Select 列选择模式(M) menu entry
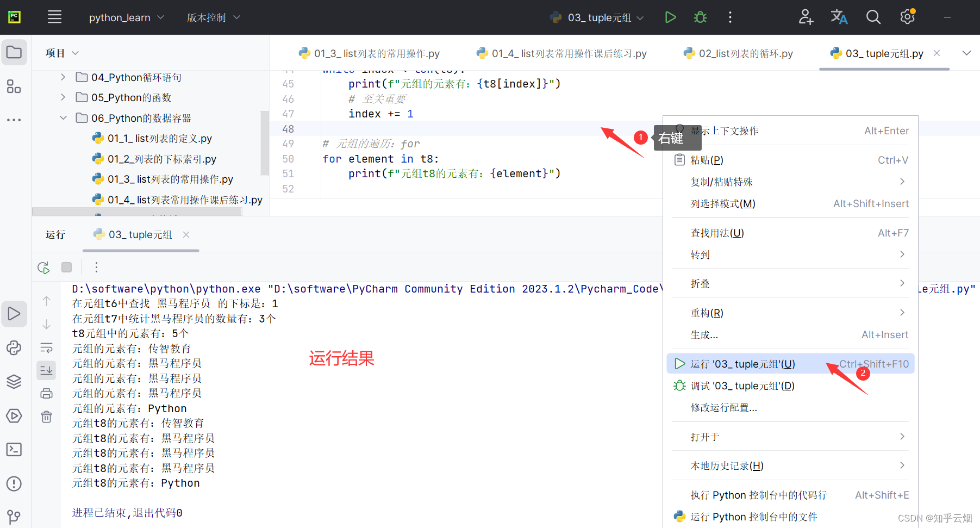The image size is (980, 528). pyautogui.click(x=791, y=203)
